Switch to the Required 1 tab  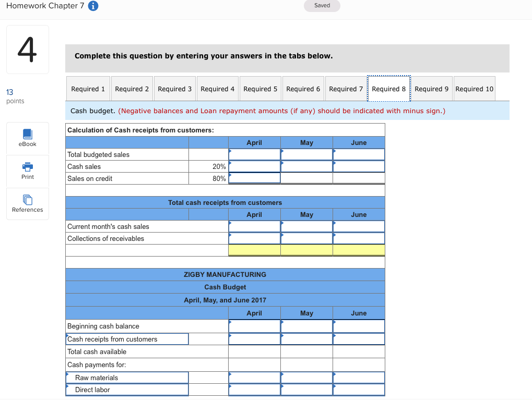click(88, 89)
